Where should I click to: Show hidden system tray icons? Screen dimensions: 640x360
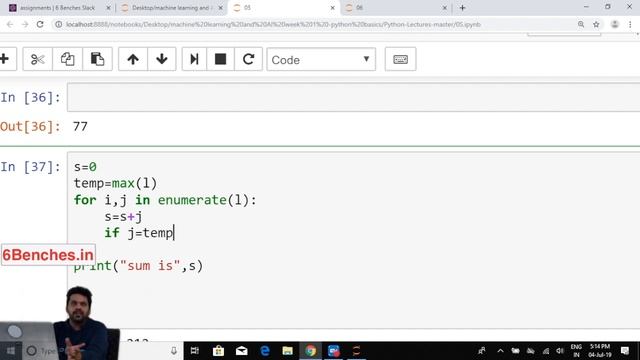[x=500, y=351]
